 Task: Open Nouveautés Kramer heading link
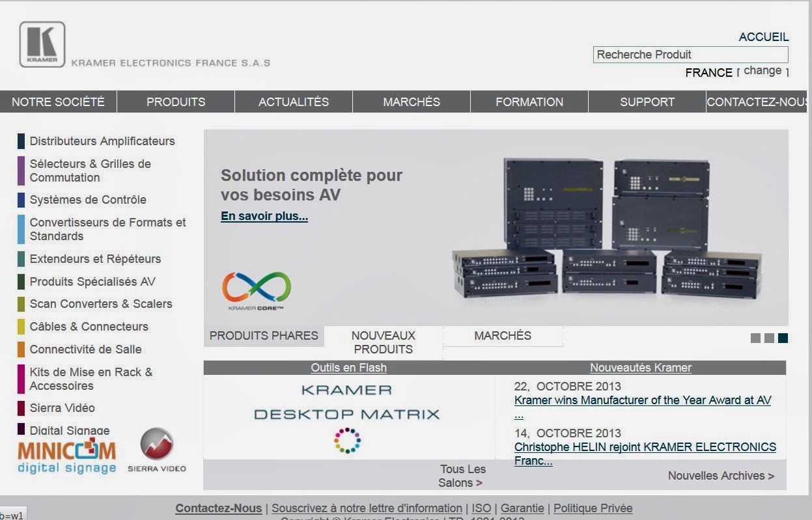(641, 368)
